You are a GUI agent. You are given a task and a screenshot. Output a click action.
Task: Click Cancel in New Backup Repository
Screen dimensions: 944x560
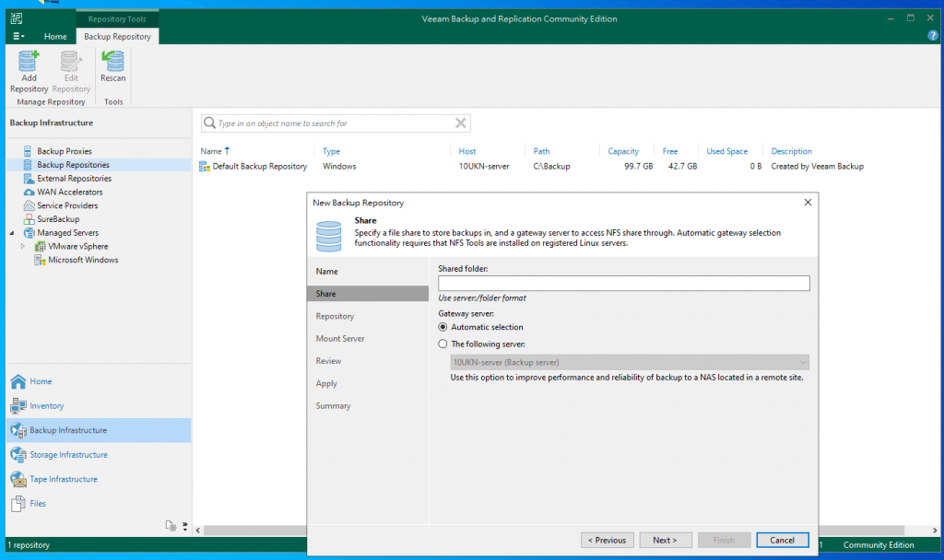coord(782,540)
